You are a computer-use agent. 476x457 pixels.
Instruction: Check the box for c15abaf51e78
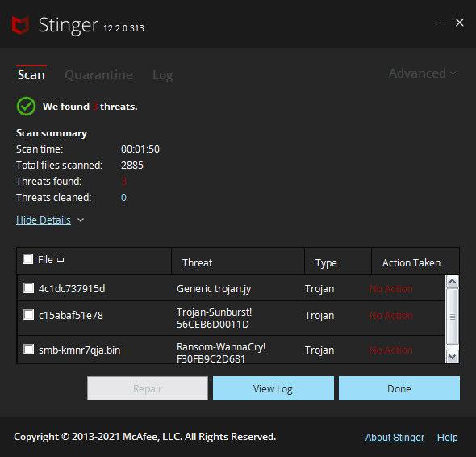[29, 315]
